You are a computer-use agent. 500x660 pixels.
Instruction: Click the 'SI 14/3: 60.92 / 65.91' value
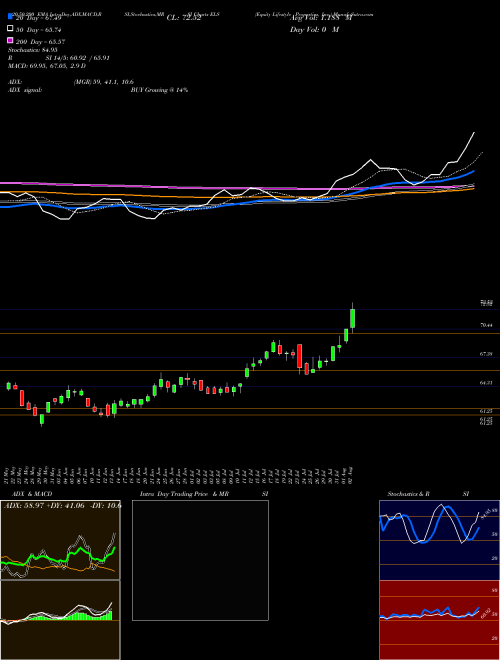point(78,58)
